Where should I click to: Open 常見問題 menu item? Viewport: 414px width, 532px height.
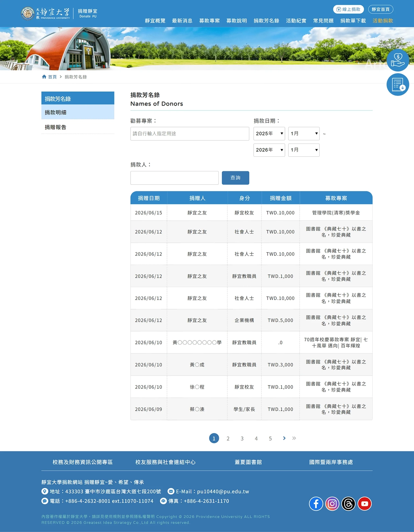[323, 21]
